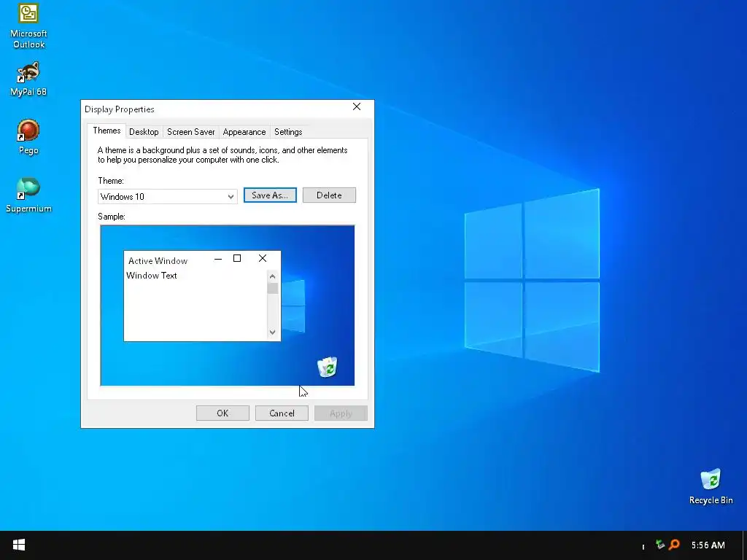Click the Delete theme button
747x560 pixels.
pyautogui.click(x=329, y=195)
